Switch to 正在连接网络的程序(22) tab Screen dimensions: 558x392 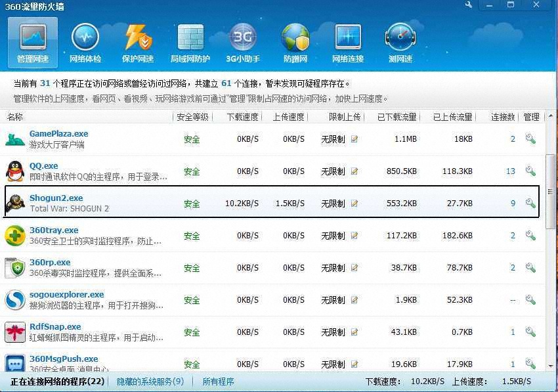pos(58,381)
